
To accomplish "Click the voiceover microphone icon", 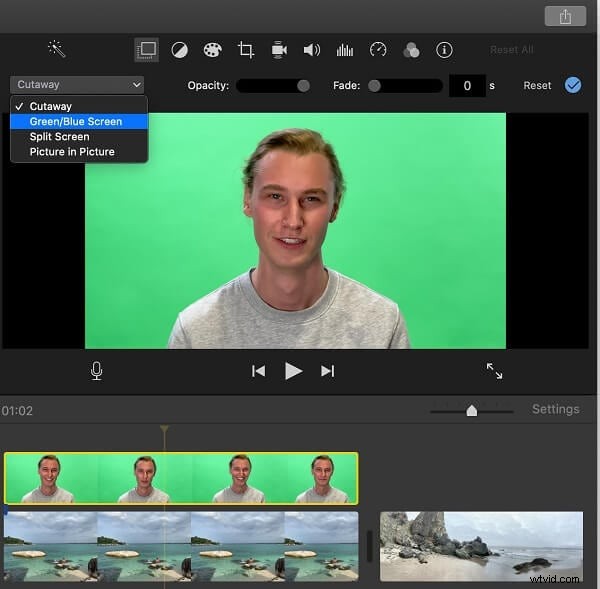I will click(97, 371).
